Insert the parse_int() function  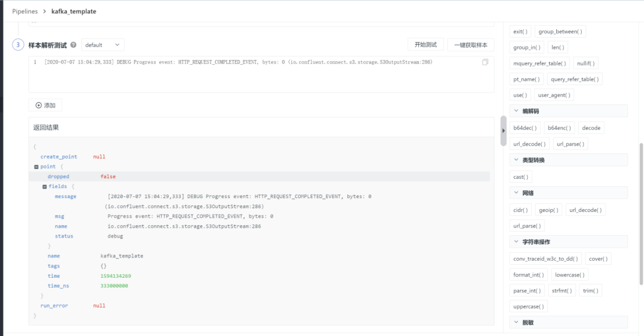click(527, 291)
